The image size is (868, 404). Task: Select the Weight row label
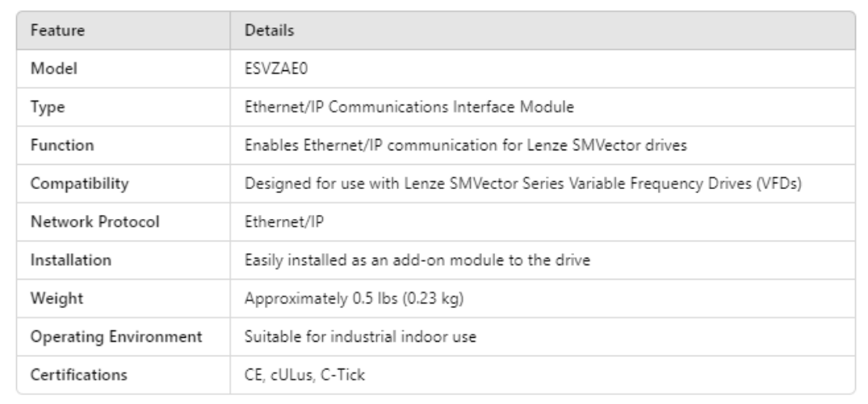point(50,297)
